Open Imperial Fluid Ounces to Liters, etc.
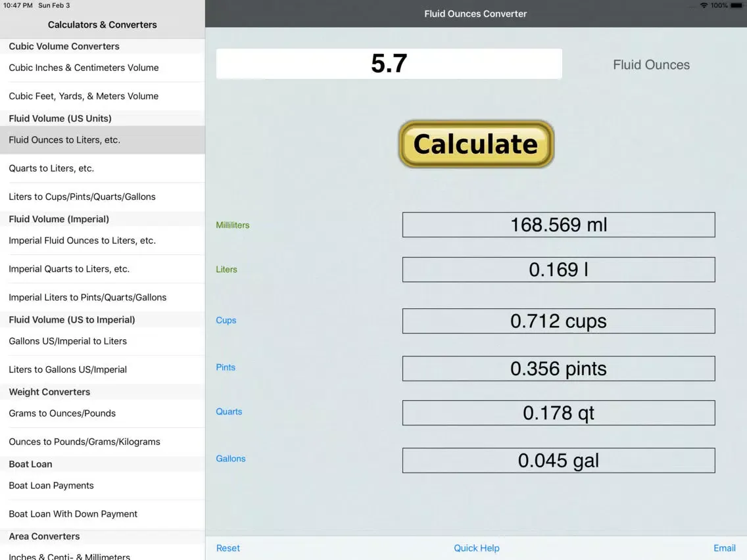Viewport: 747px width, 560px height. [x=103, y=241]
